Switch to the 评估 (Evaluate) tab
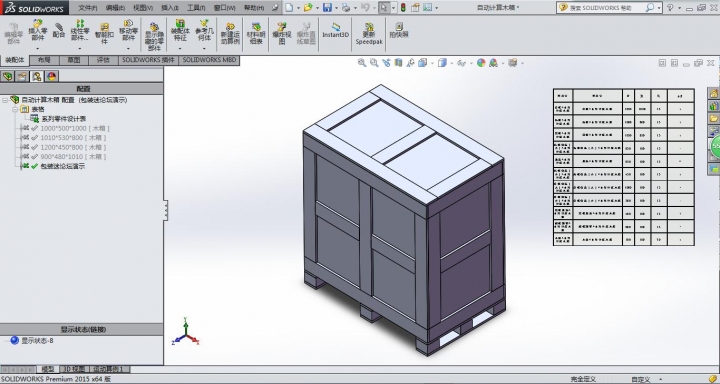This screenshot has width=720, height=384. [103, 60]
